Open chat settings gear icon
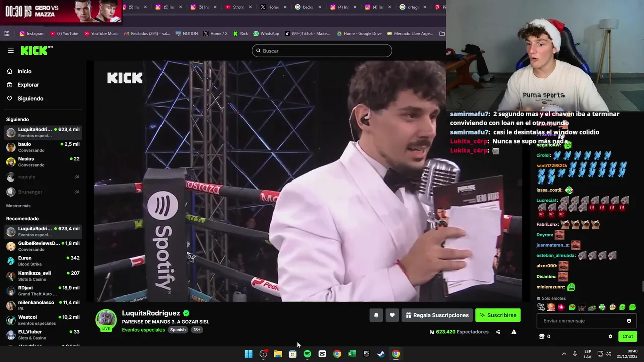 click(610, 337)
